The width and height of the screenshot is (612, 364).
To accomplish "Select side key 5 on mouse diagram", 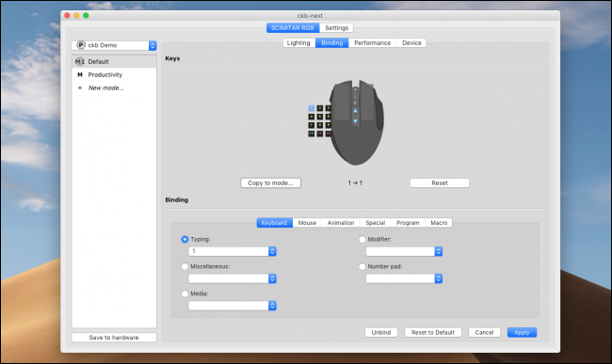I will (x=320, y=117).
